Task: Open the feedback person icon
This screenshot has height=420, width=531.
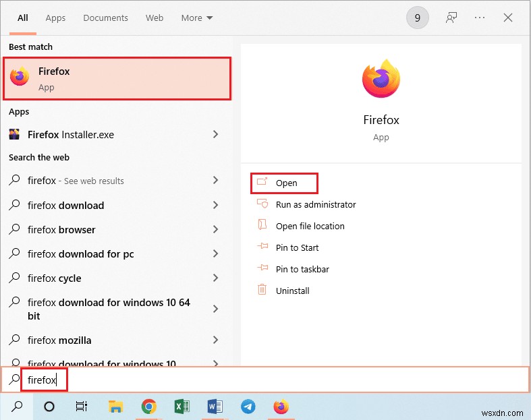Action: pyautogui.click(x=451, y=18)
